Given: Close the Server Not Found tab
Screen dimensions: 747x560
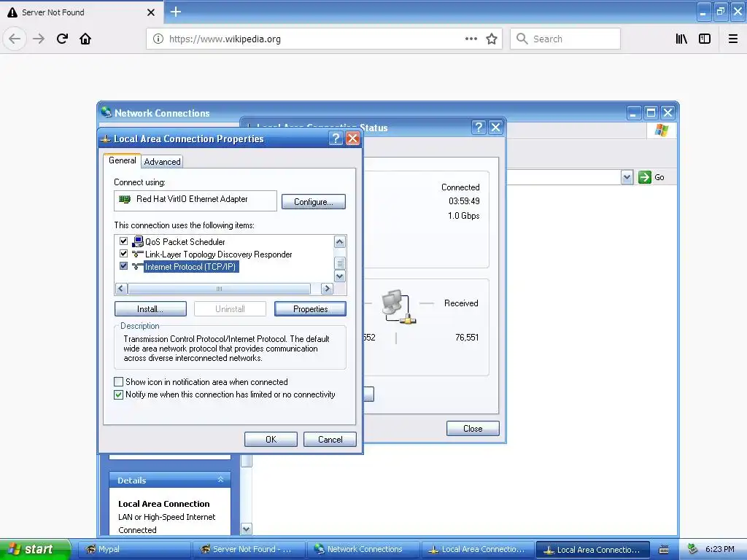Looking at the screenshot, I should coord(150,12).
